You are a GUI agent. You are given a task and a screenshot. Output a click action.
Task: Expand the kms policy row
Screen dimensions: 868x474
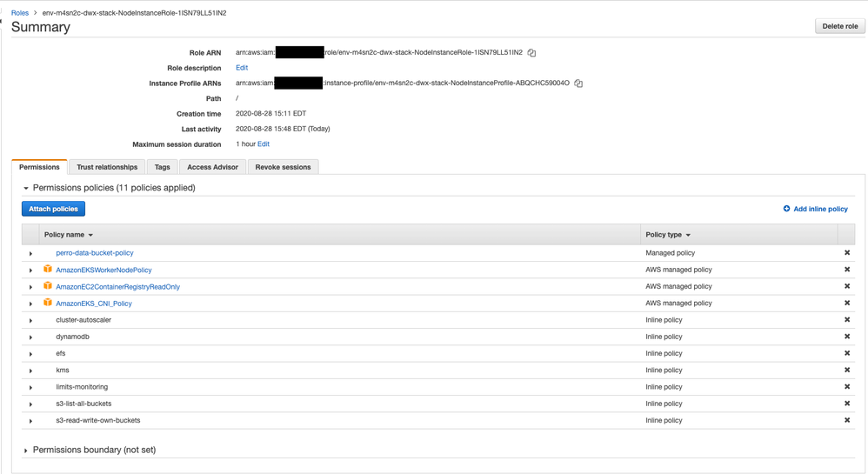click(x=31, y=371)
